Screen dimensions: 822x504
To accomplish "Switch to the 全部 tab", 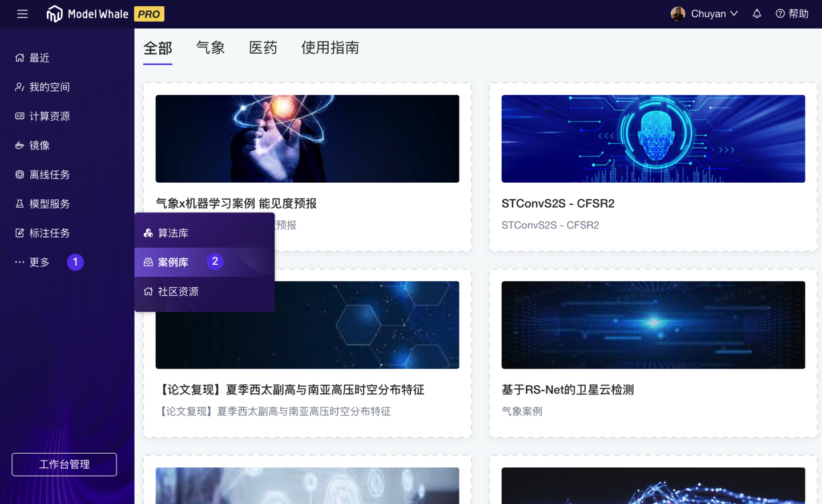I will [158, 48].
